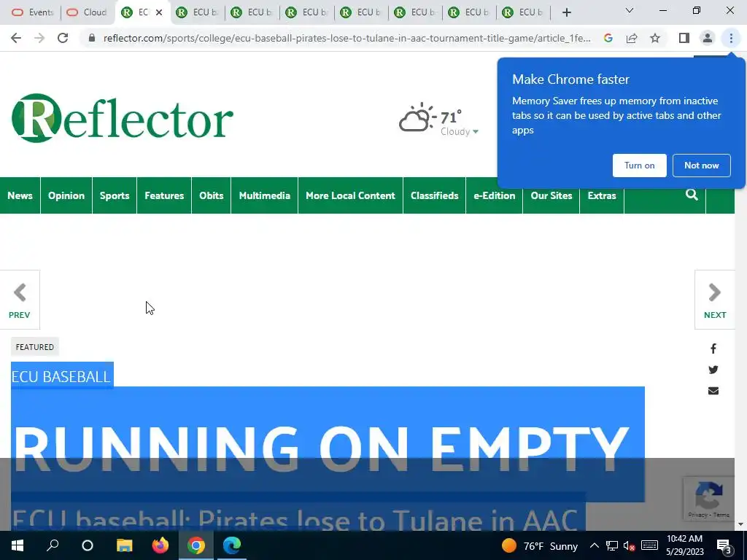Open the Our Sites menu
Viewport: 747px width, 560px height.
pos(551,195)
